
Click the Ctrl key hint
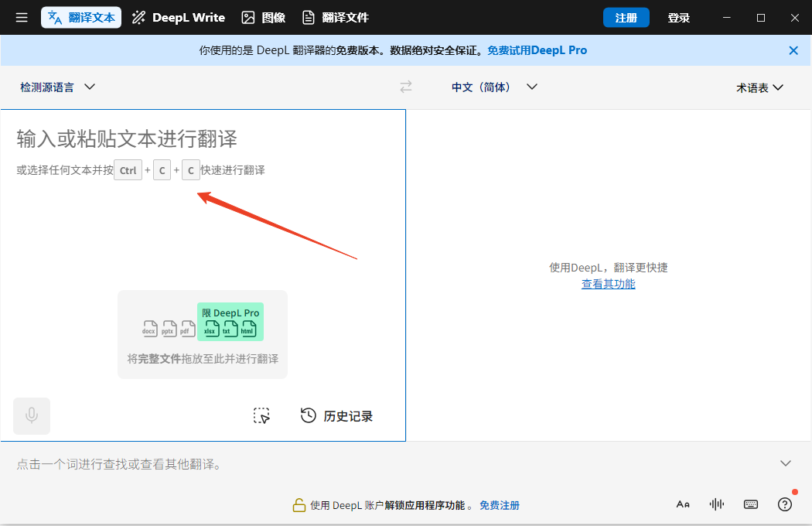click(x=128, y=170)
